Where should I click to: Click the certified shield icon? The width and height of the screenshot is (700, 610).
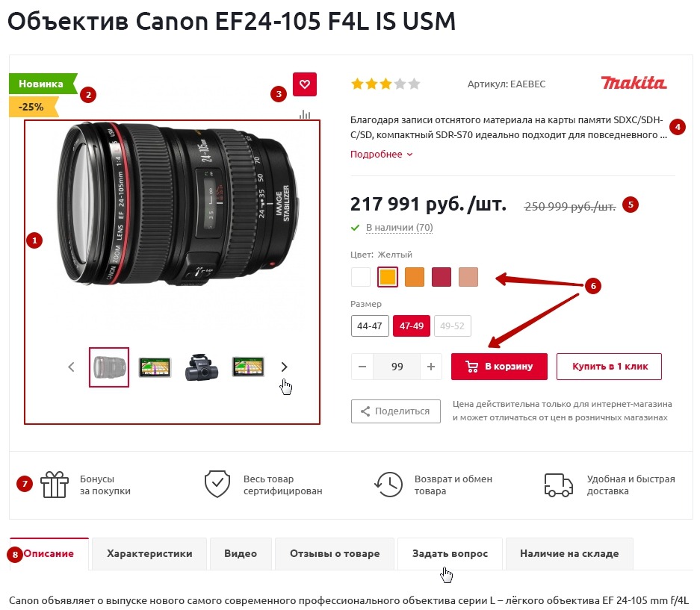pos(217,484)
